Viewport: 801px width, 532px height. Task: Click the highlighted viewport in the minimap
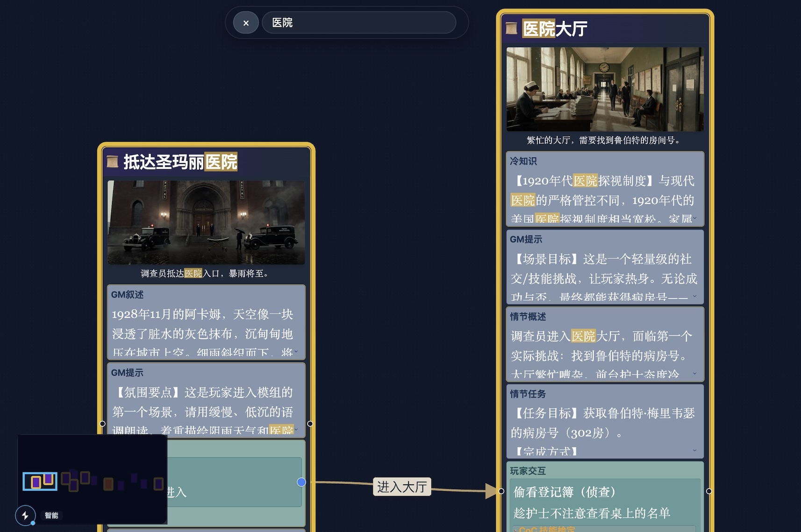point(40,480)
